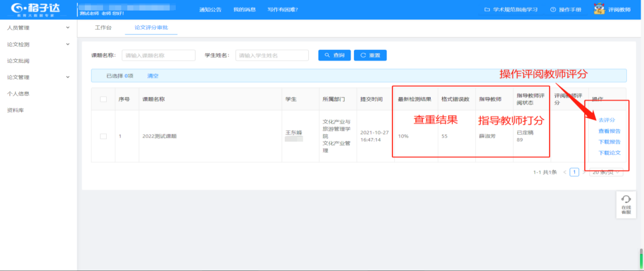
Task: Click the 清空 clear selection link
Action: click(153, 76)
